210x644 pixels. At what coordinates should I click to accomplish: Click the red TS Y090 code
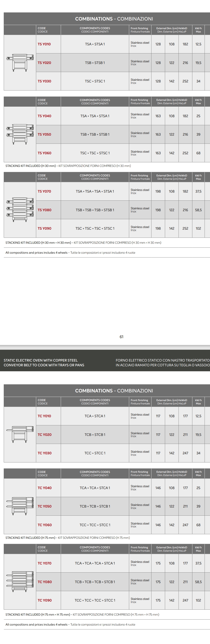pyautogui.click(x=44, y=228)
